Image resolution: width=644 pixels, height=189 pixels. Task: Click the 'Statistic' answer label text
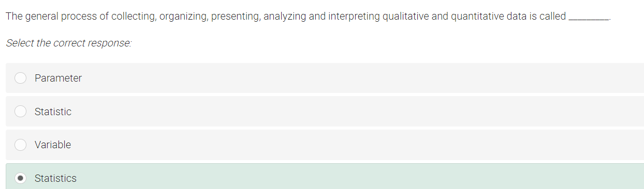(x=53, y=112)
